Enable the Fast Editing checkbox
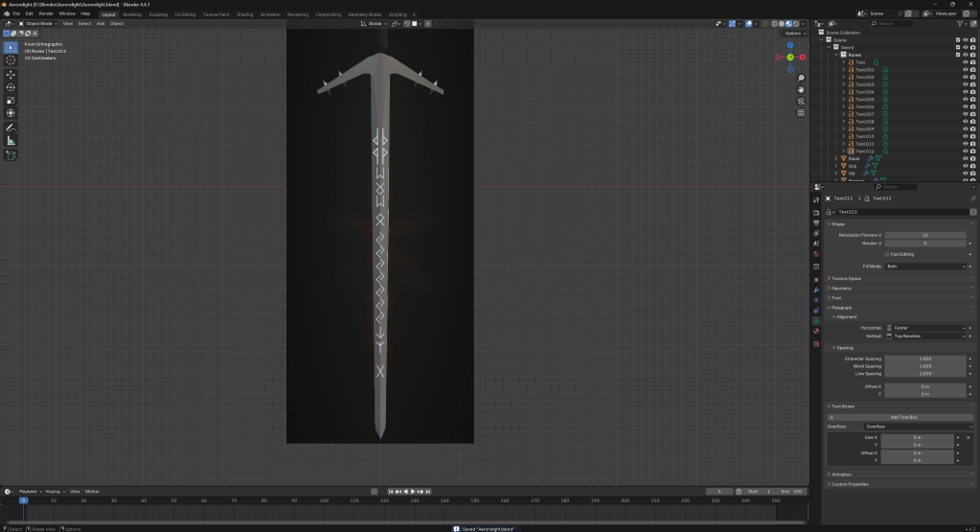The image size is (980, 532). [x=887, y=254]
